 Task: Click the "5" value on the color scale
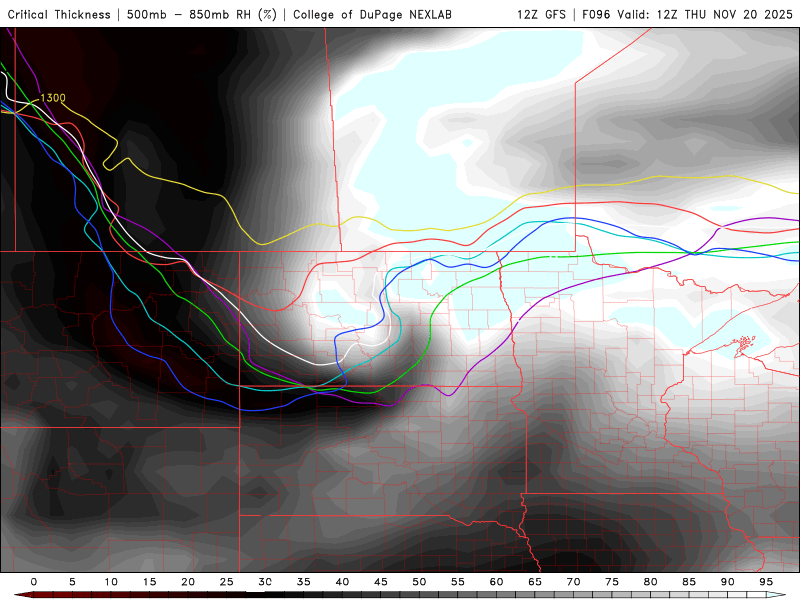72,582
